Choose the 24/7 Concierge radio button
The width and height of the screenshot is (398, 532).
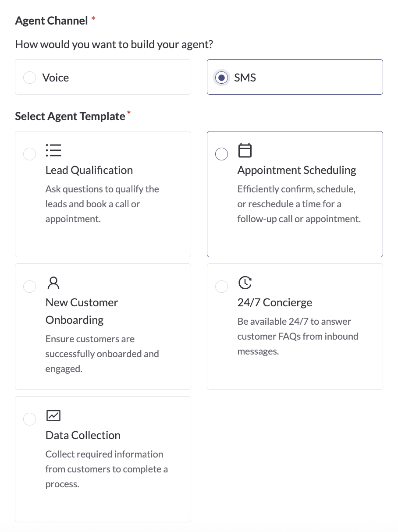point(221,286)
